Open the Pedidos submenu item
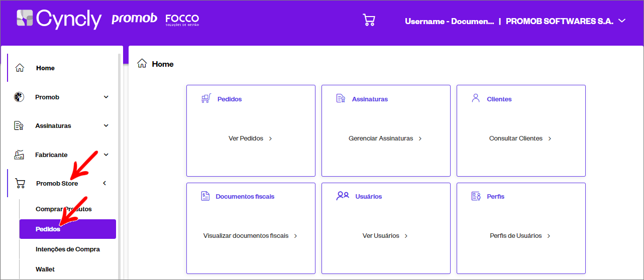The width and height of the screenshot is (644, 280). (x=68, y=229)
